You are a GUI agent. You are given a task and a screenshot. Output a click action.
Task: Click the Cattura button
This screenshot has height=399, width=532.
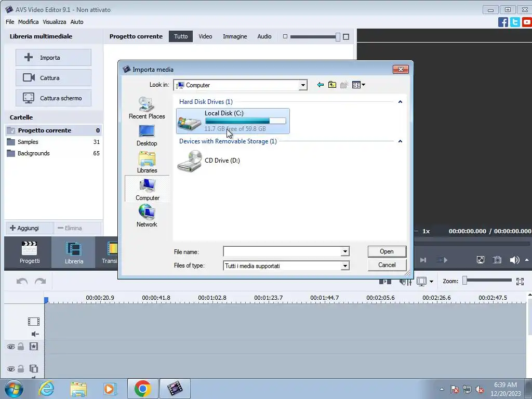click(54, 78)
